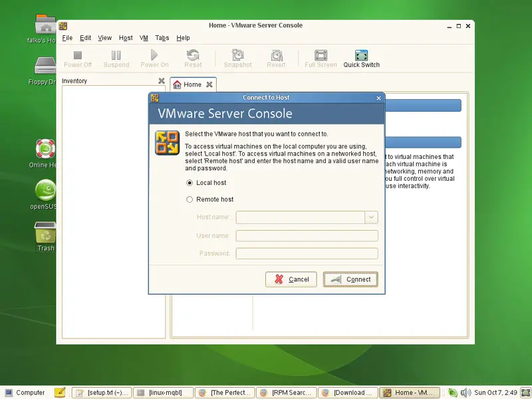Click the green updater tray icon

453,392
